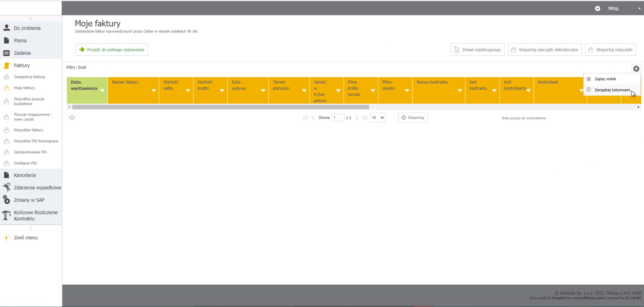Click the Kancelaria sidebar icon
The width and height of the screenshot is (644, 307).
click(7, 175)
